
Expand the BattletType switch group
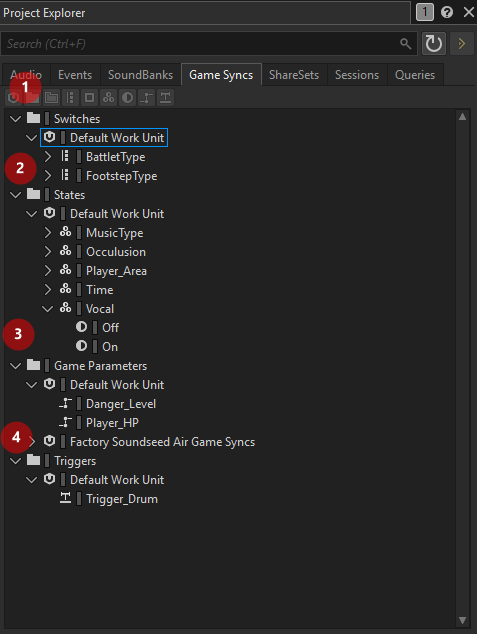coord(48,156)
